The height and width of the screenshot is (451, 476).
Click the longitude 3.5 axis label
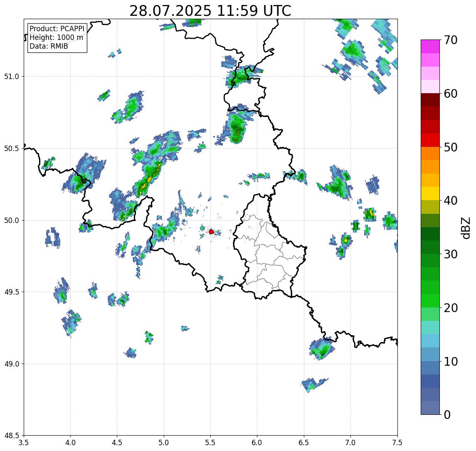tap(24, 442)
